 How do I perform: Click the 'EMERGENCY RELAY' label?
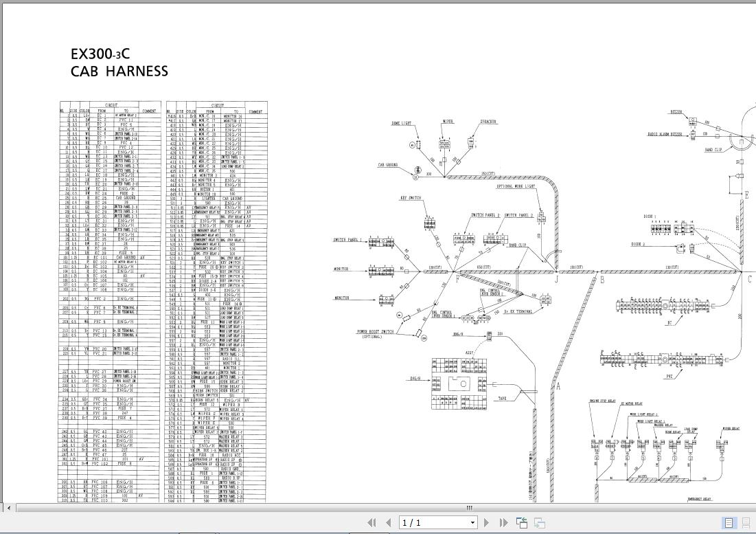[x=700, y=499]
